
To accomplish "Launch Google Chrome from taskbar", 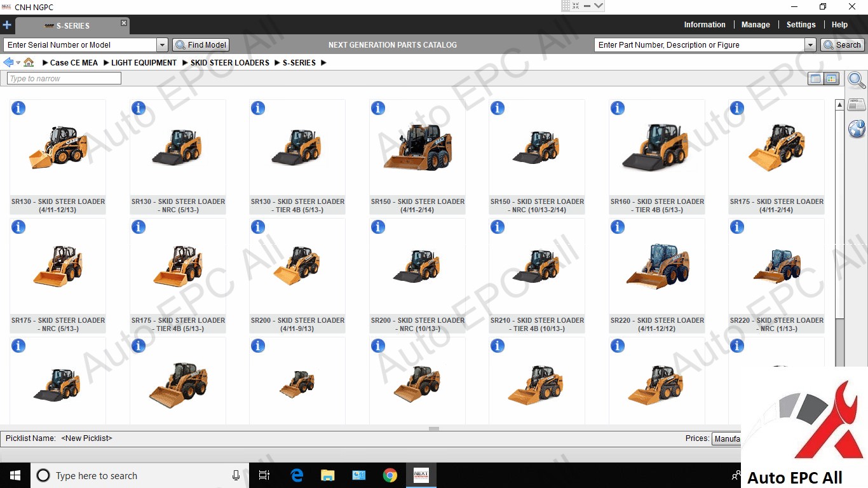I will point(390,475).
